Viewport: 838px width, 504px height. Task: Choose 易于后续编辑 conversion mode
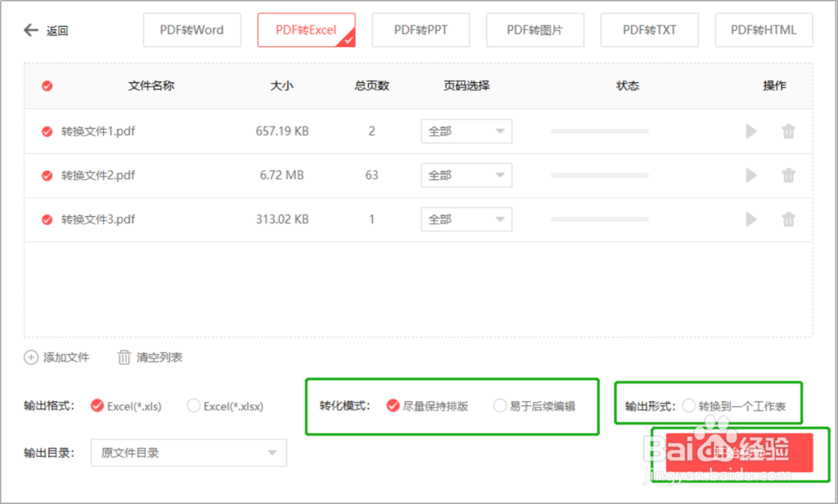pos(500,404)
